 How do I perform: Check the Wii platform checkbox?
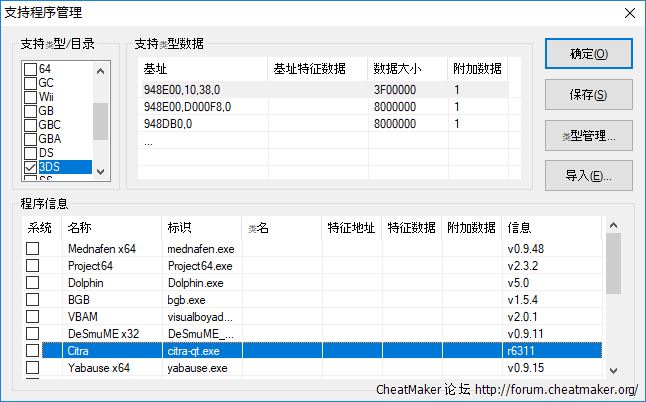pyautogui.click(x=31, y=97)
